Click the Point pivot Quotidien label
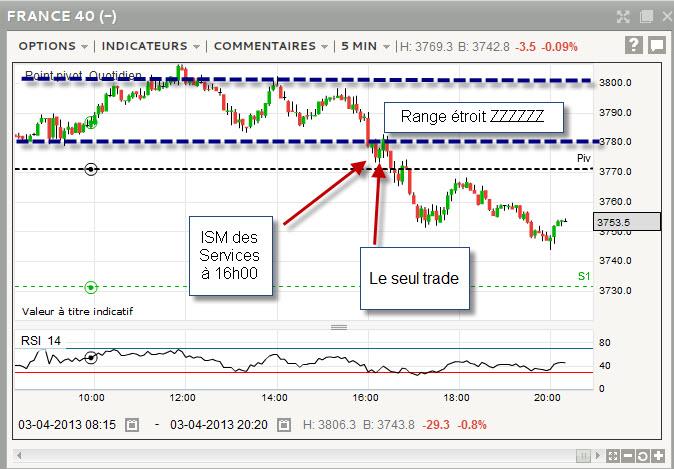Viewport: 674px width, 469px height. coord(83,76)
